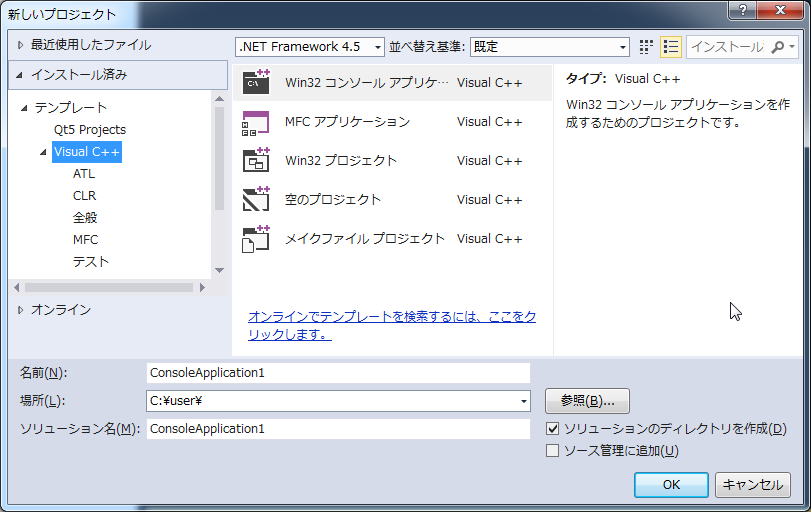Select Qt5 Projects in template tree
The width and height of the screenshot is (811, 512).
pyautogui.click(x=90, y=129)
